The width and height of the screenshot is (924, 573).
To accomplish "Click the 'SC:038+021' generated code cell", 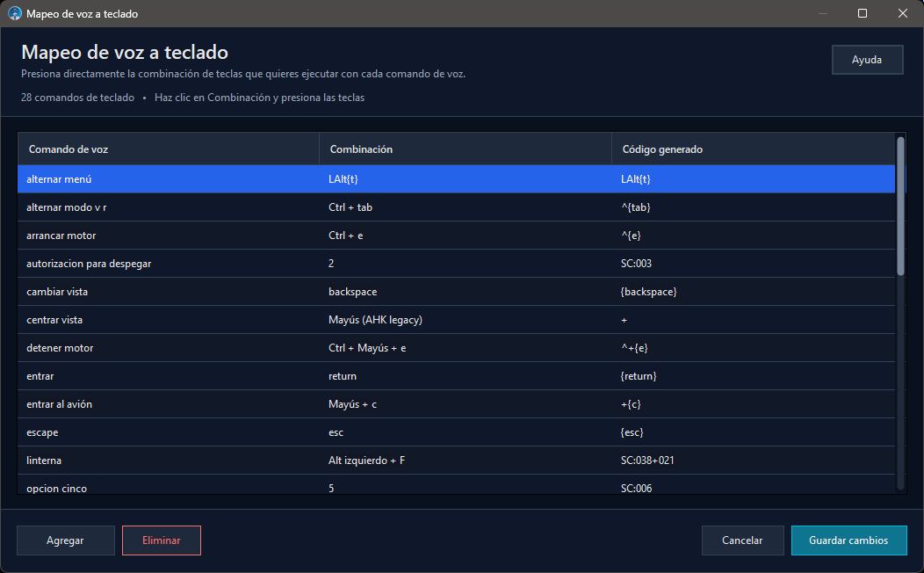I will pyautogui.click(x=753, y=461).
